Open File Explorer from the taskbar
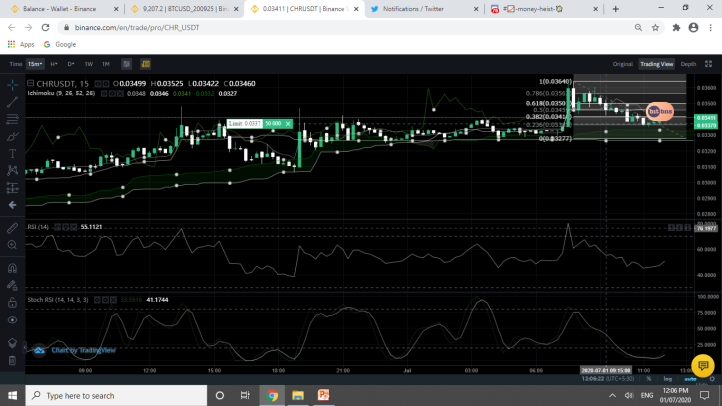Screen dimensions: 722x406 (298, 395)
